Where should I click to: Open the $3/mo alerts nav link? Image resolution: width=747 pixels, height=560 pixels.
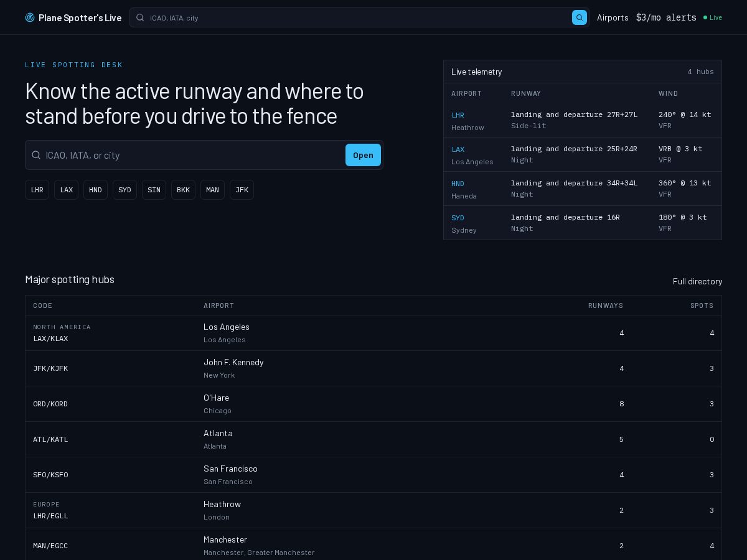pyautogui.click(x=666, y=17)
